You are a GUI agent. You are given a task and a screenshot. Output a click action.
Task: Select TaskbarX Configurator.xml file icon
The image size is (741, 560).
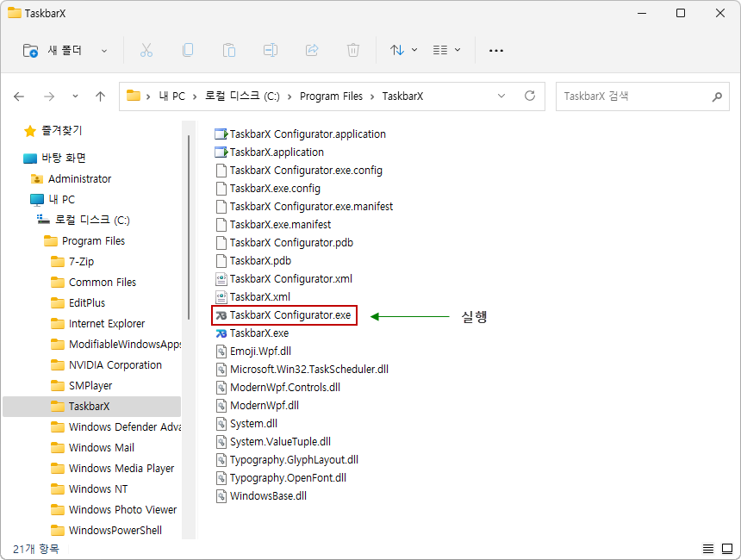pos(221,279)
